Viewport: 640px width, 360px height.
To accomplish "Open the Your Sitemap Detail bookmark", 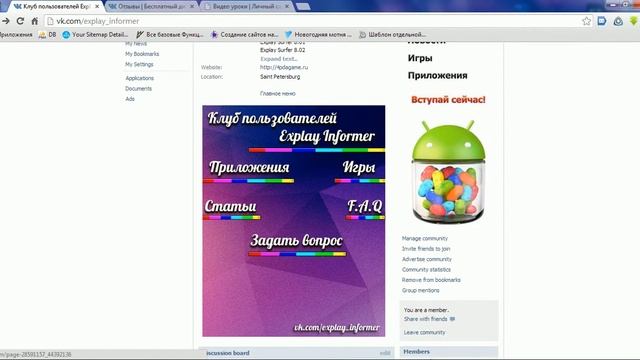I will [x=96, y=35].
